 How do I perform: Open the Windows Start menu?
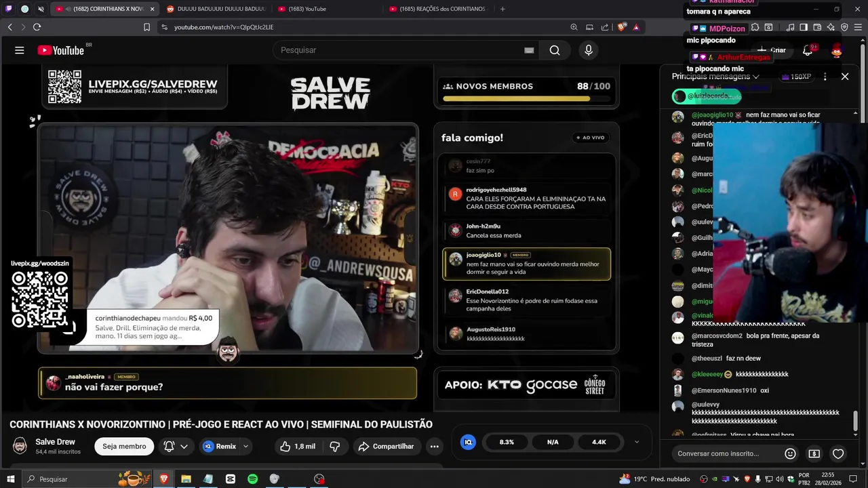coord(11,479)
